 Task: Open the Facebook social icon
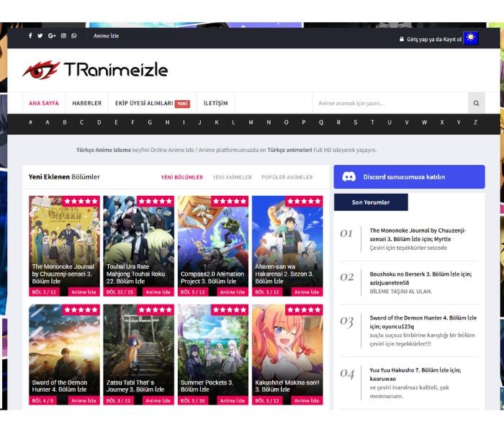click(30, 36)
